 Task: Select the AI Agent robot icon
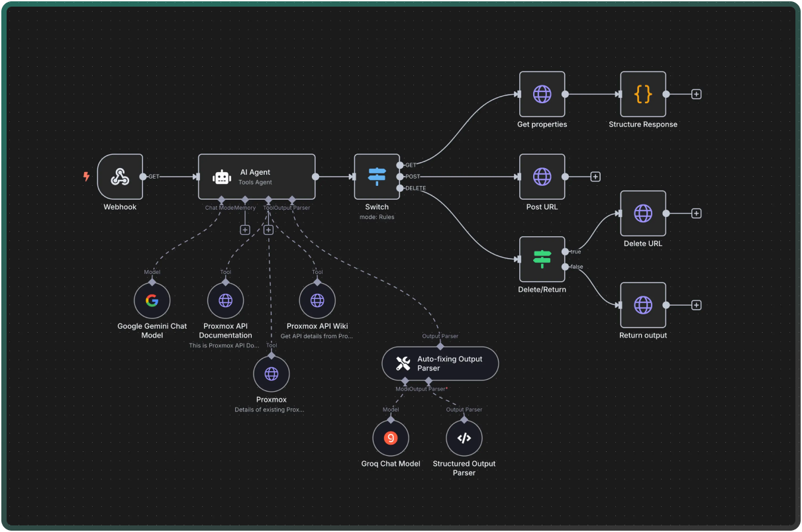click(x=221, y=175)
